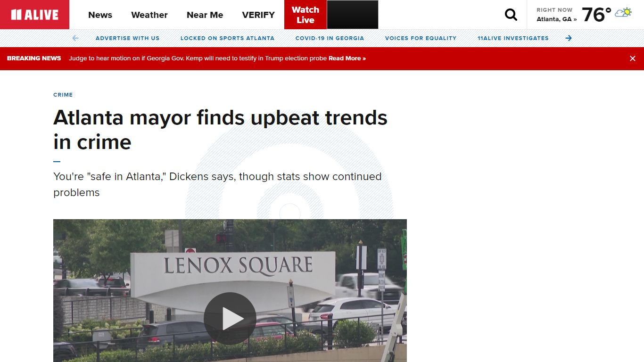Open Locked On Sports Atlanta link
This screenshot has width=644, height=362.
click(227, 38)
